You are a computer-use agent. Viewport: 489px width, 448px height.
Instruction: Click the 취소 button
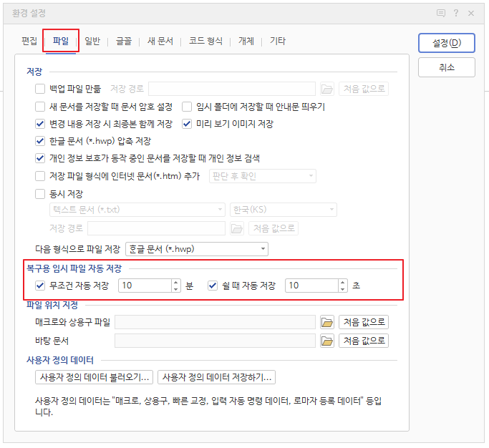point(447,67)
